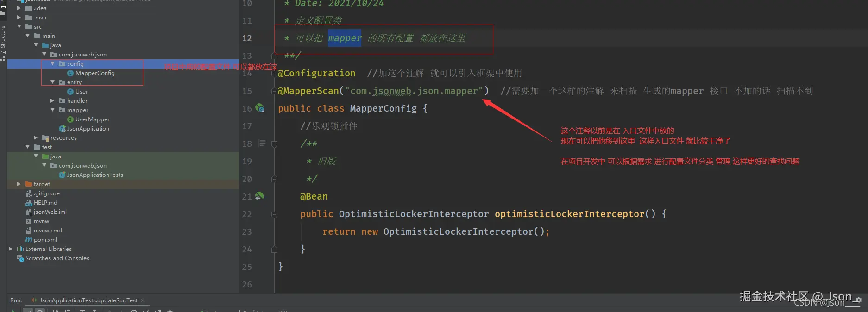868x312 pixels.
Task: Click the User class icon under entity
Action: (x=70, y=92)
